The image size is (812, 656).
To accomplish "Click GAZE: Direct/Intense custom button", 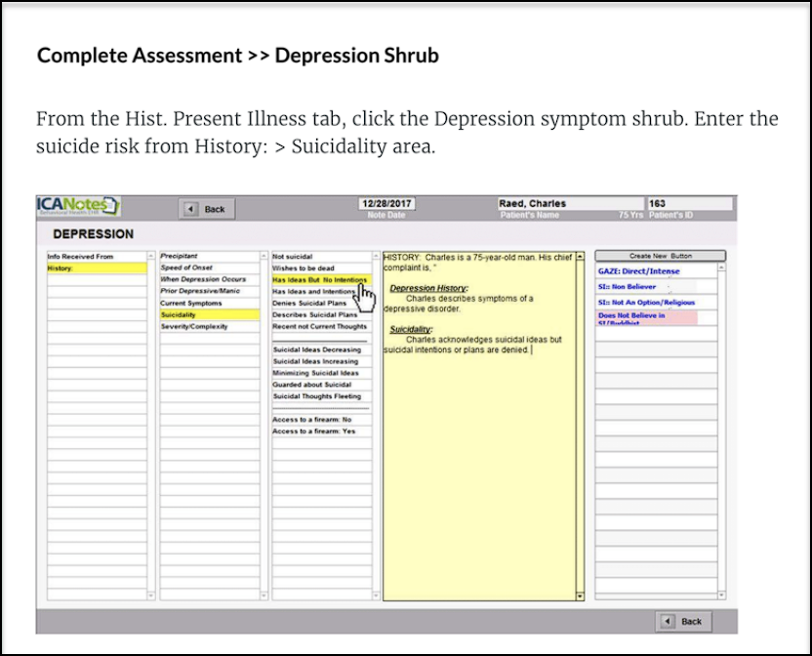I will tap(656, 271).
